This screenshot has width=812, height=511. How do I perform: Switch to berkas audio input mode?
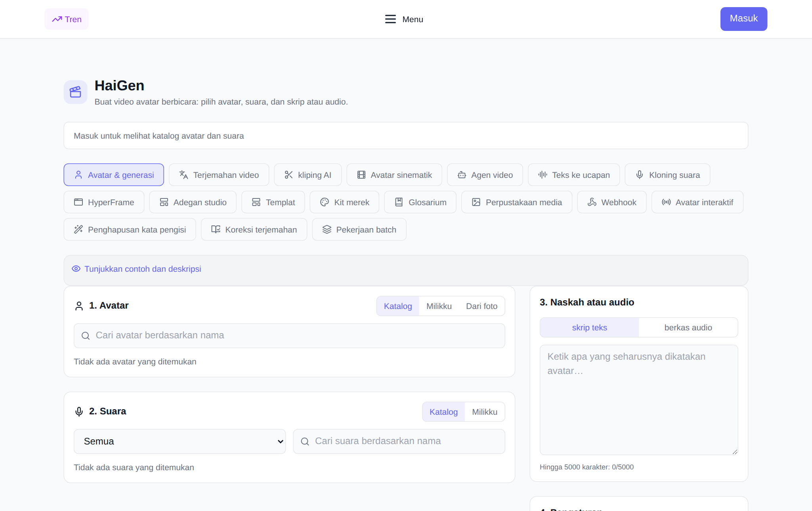point(688,328)
